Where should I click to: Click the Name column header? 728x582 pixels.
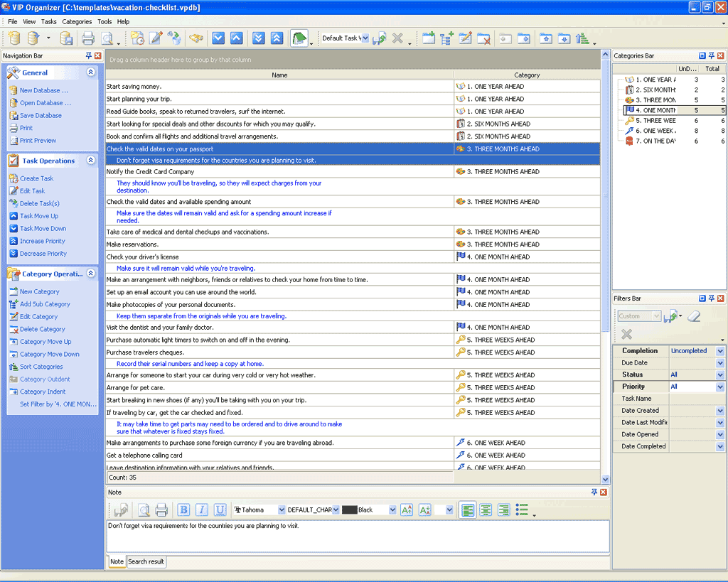click(279, 75)
